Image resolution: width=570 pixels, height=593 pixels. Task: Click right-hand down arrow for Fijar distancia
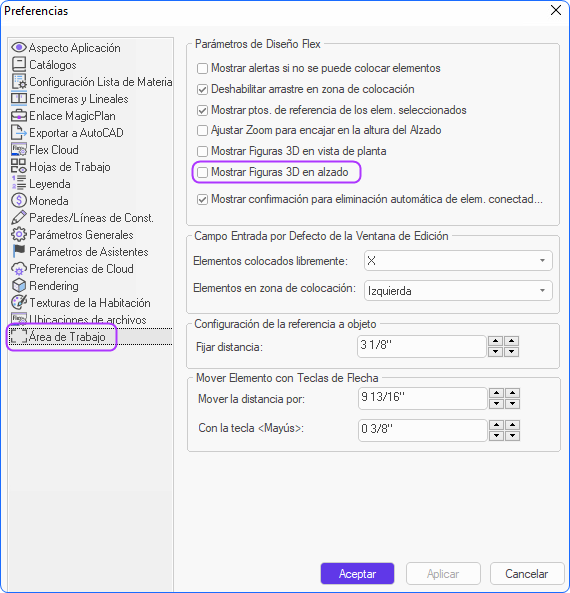tap(511, 352)
